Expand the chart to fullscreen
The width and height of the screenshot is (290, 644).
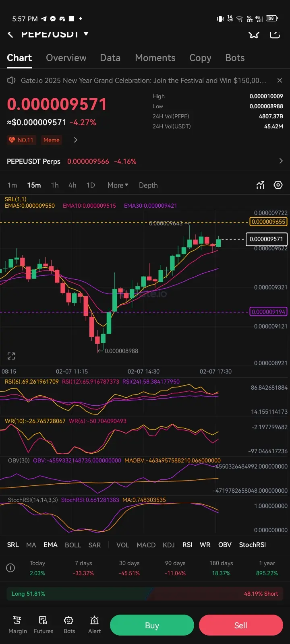click(x=11, y=356)
